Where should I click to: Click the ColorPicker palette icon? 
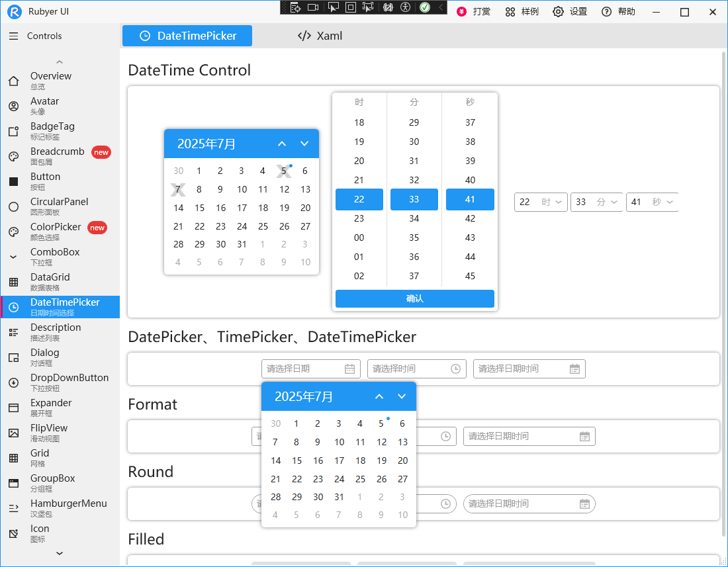(14, 232)
